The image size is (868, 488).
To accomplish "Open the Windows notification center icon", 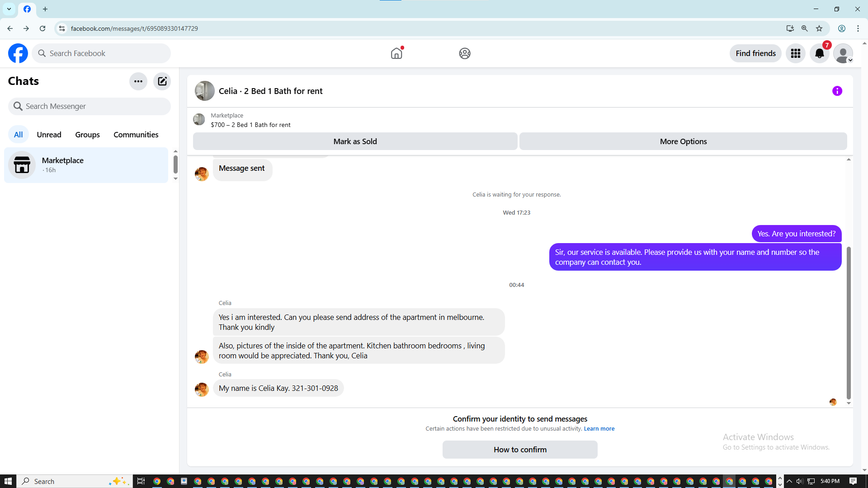I will 853,481.
